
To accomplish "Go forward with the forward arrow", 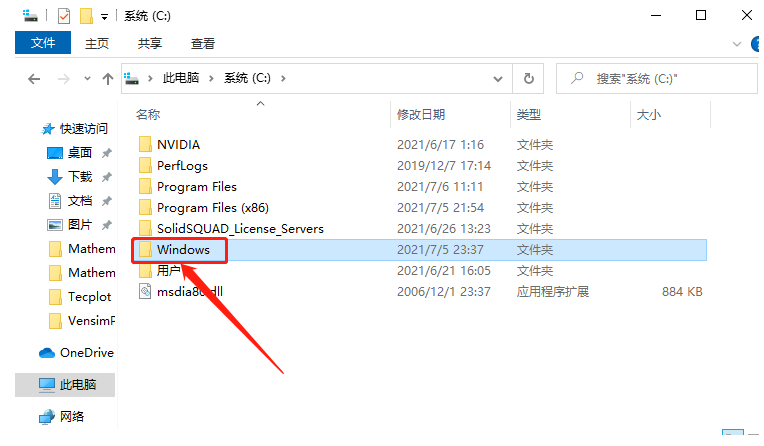I will coord(63,78).
